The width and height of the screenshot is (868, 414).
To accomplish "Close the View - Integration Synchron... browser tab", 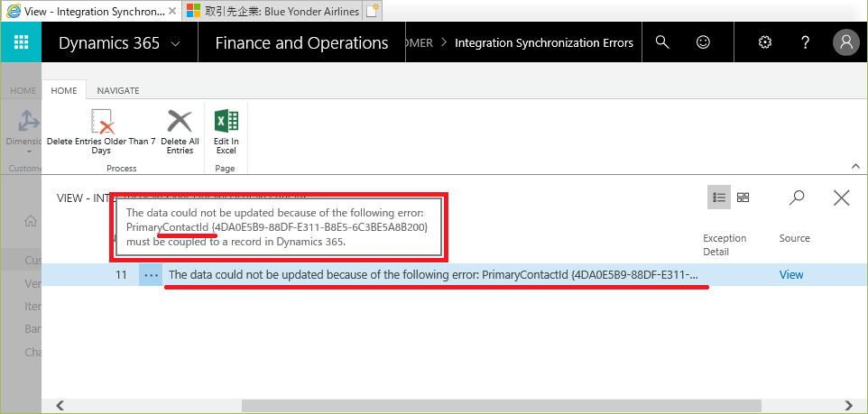I will pyautogui.click(x=172, y=11).
